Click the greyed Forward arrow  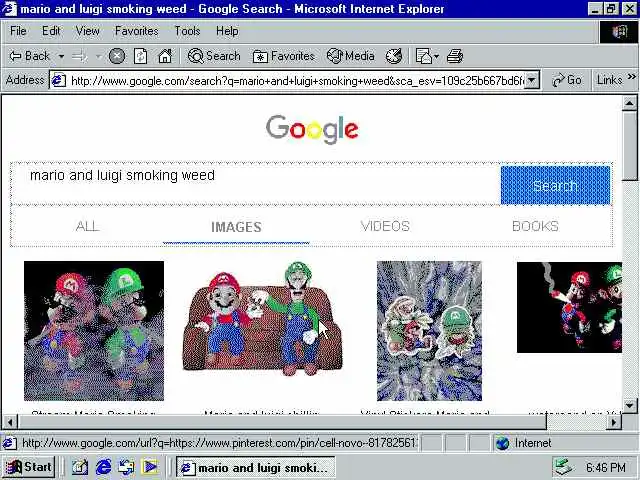(79, 56)
